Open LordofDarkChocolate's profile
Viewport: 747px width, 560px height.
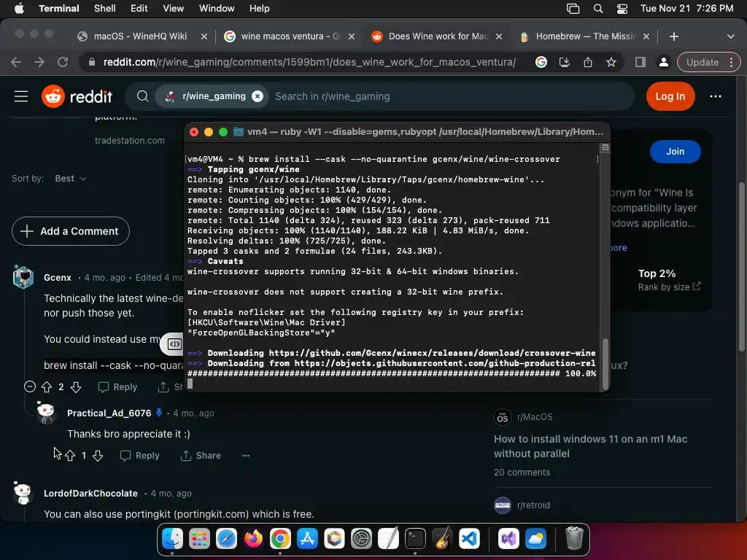90,494
